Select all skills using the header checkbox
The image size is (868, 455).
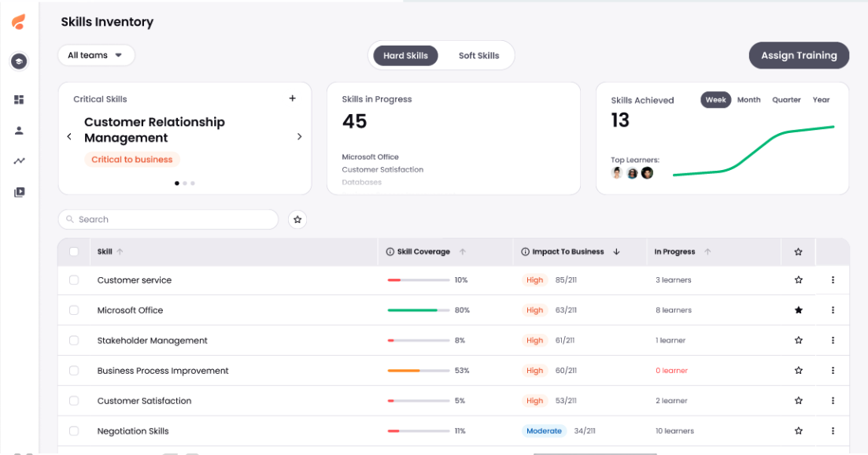[x=74, y=251]
